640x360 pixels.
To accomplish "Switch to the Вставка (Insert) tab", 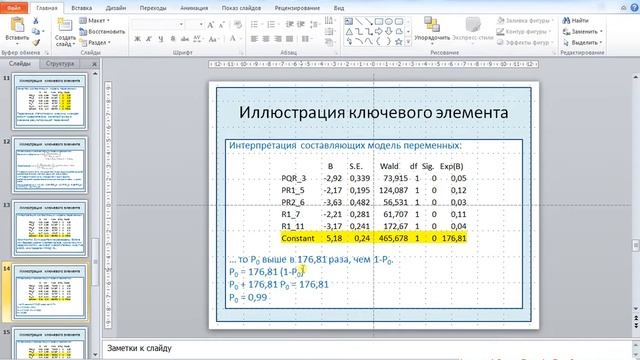I will click(x=82, y=8).
